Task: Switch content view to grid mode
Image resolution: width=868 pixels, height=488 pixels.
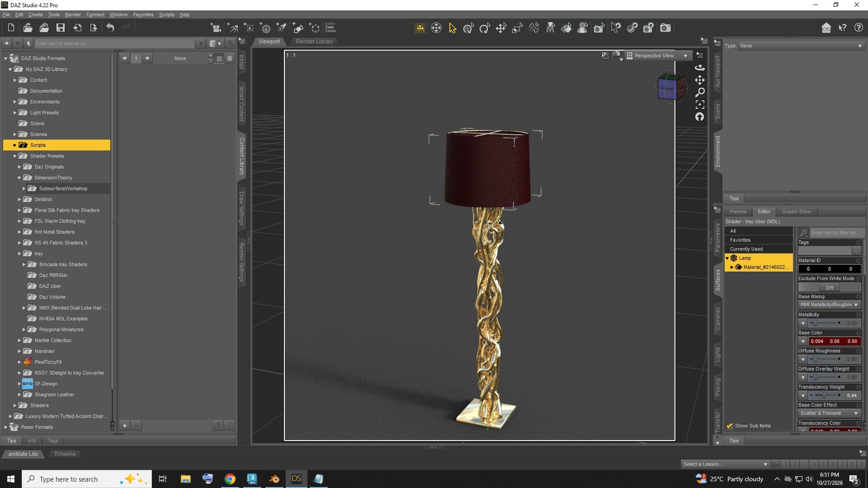Action: coord(219,58)
